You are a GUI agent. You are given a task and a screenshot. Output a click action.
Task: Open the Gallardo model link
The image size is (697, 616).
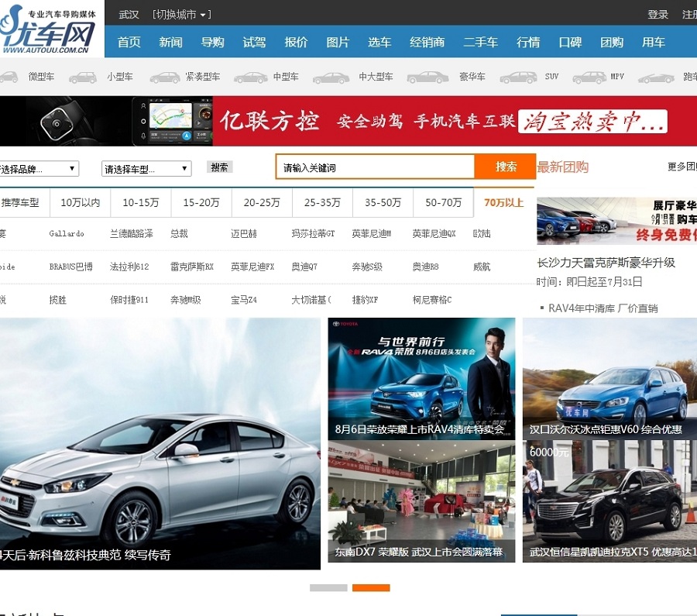point(67,233)
